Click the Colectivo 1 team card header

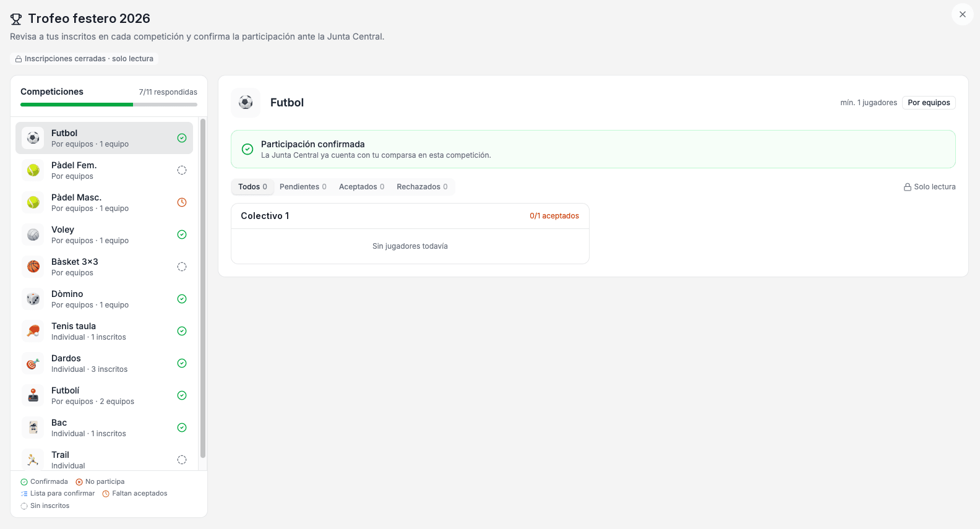click(x=410, y=216)
